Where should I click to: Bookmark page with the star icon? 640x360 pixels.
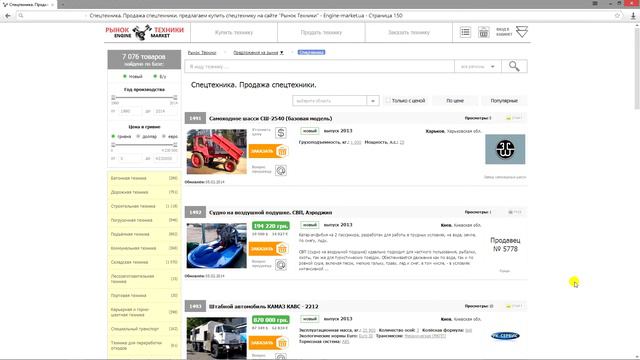617,16
